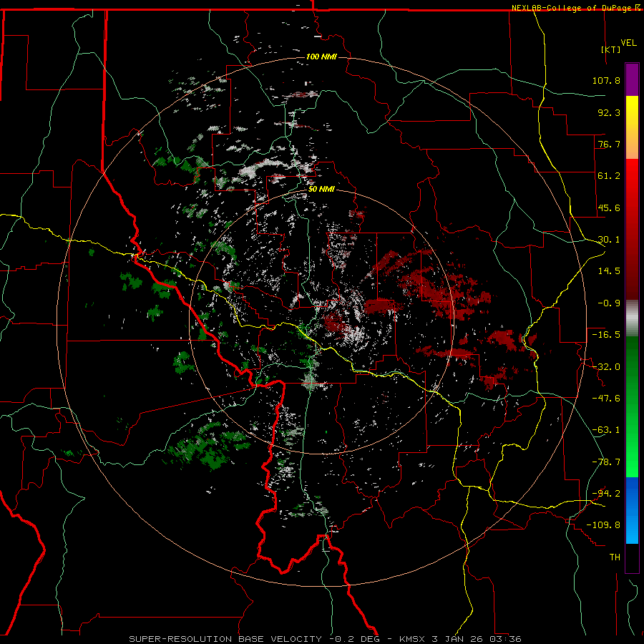
Task: Click the -94.2 velocity scale value
Action: tap(606, 493)
